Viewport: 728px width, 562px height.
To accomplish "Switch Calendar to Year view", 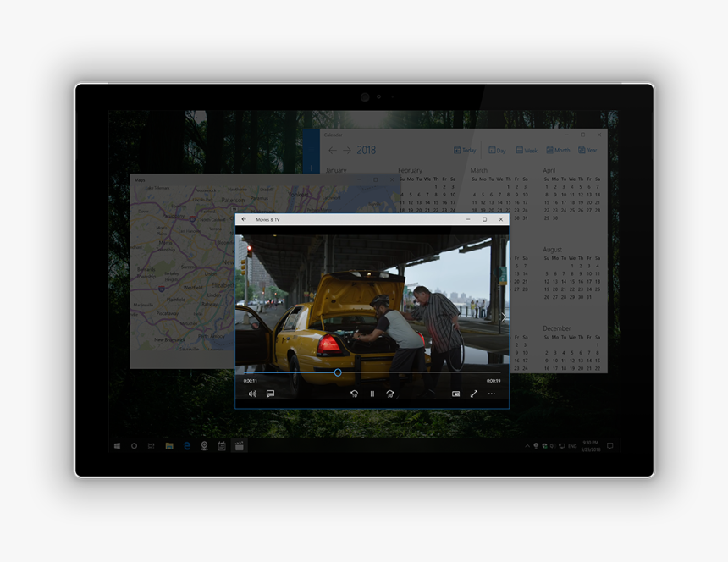I will point(587,151).
